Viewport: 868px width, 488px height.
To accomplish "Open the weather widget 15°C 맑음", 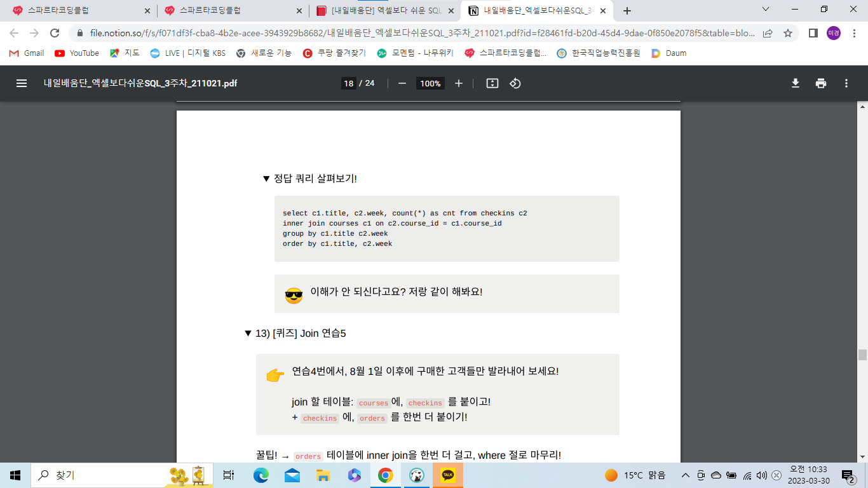I will click(x=635, y=475).
